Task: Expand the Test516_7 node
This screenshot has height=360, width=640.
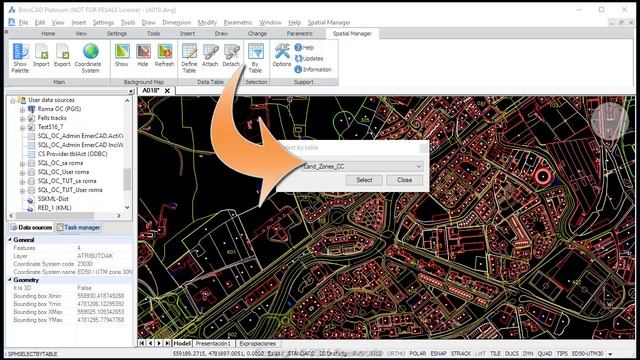Action: coord(22,127)
